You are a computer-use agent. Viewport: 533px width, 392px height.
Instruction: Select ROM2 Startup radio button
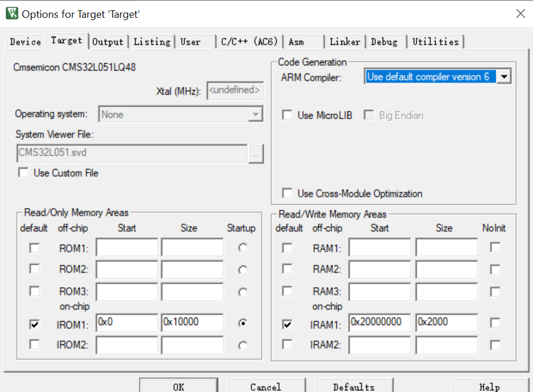tap(242, 270)
